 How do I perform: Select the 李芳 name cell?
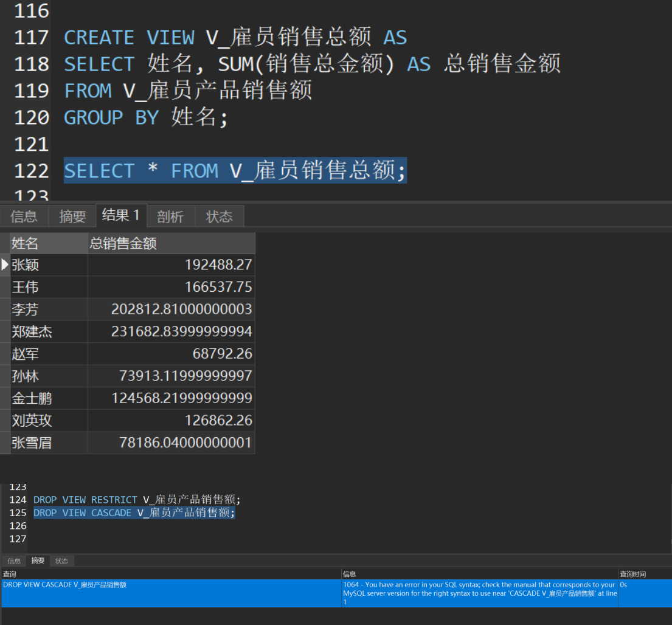point(49,309)
